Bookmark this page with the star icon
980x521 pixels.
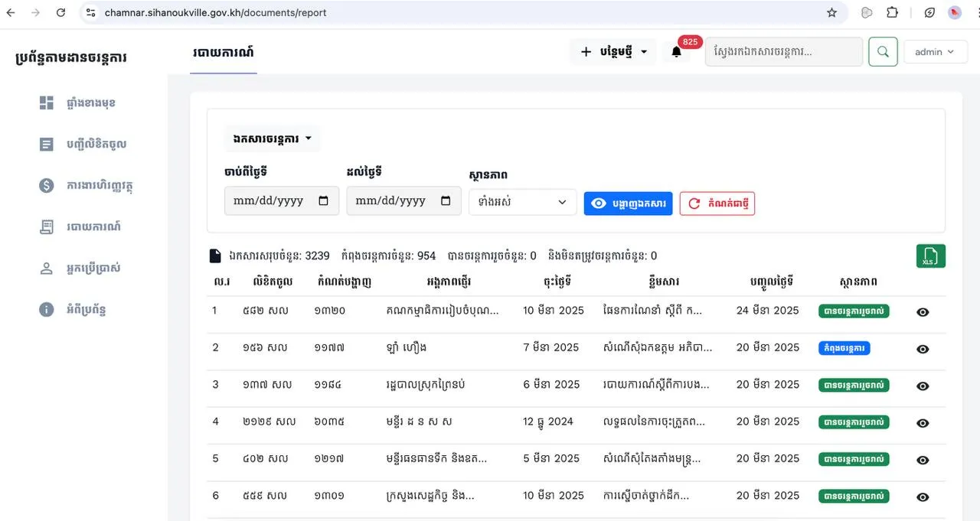click(831, 12)
